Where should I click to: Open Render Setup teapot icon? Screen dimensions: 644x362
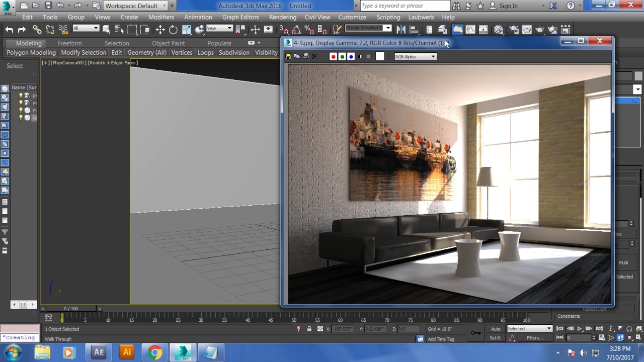514,29
